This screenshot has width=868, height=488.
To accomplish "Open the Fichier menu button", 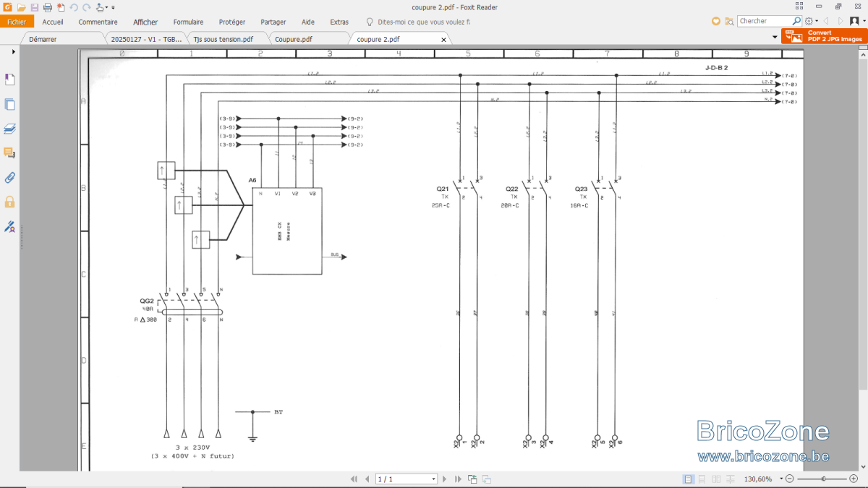I will [x=16, y=22].
